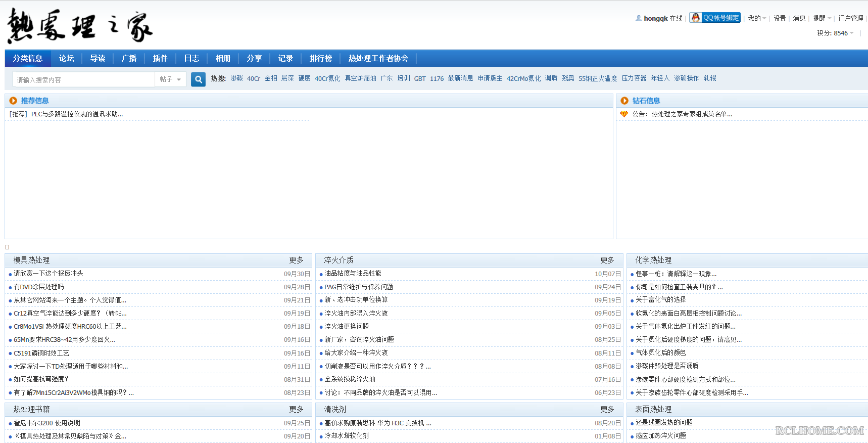Open the 排行榜 nav tab
The image size is (868, 443).
321,58
